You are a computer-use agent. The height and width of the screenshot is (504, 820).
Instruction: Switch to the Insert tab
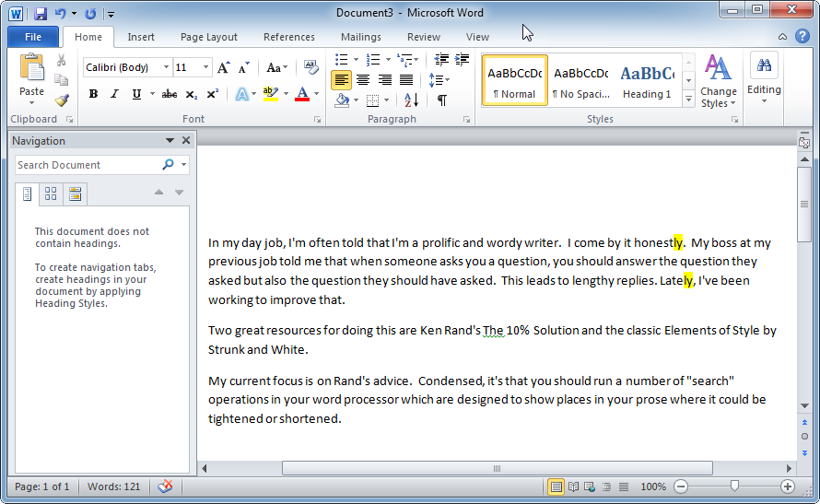tap(141, 37)
